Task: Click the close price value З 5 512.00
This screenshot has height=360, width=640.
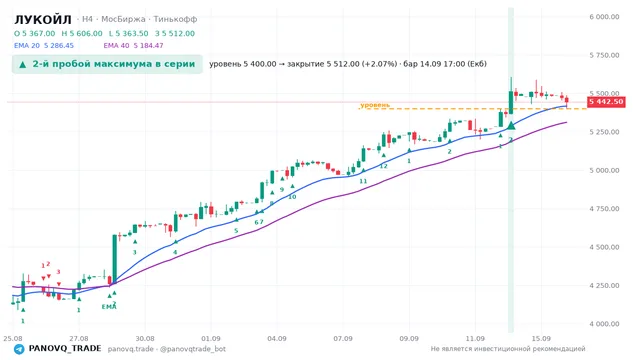Action: tap(175, 33)
